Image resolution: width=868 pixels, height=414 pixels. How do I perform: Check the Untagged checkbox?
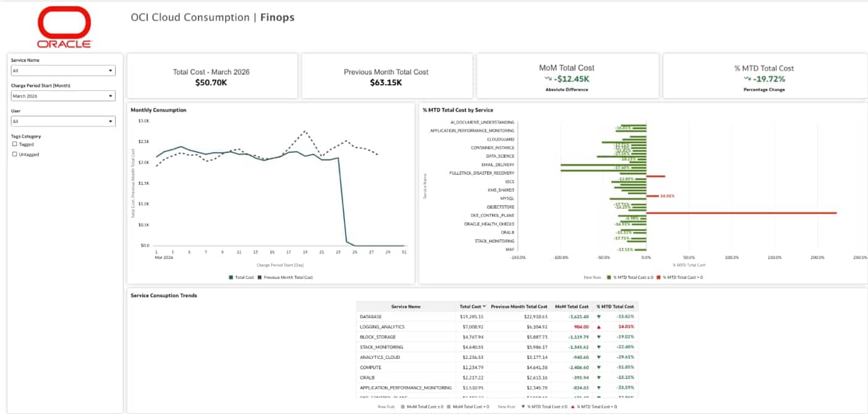15,154
